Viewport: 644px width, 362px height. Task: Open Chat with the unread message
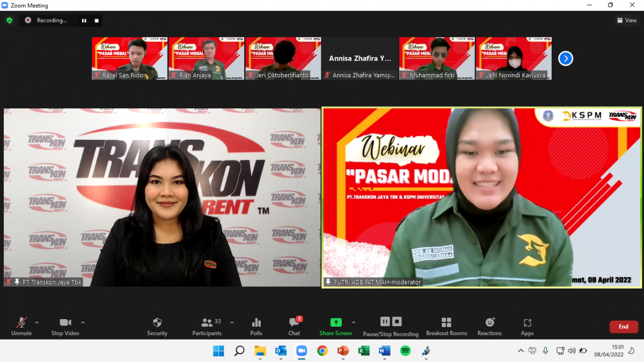click(294, 326)
